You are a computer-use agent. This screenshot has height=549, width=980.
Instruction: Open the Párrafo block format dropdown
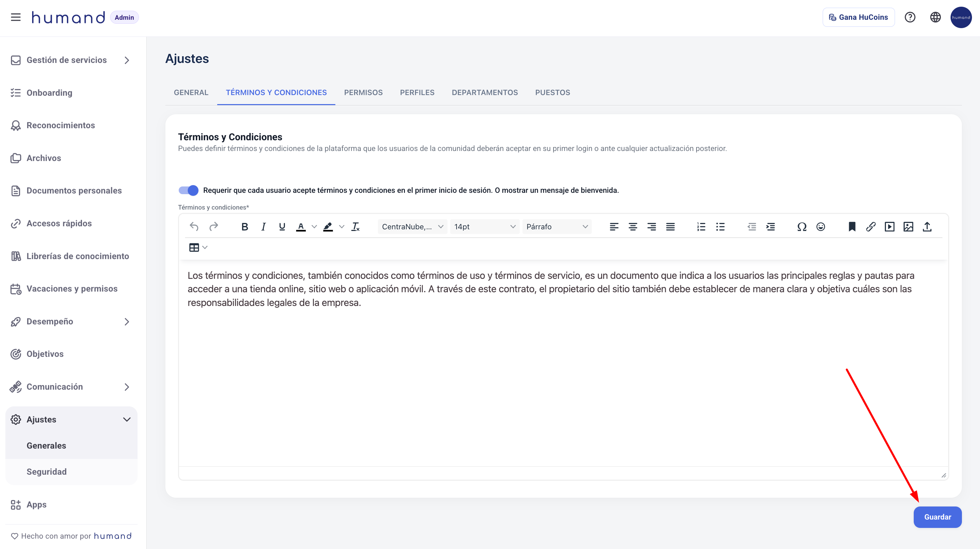pos(557,227)
